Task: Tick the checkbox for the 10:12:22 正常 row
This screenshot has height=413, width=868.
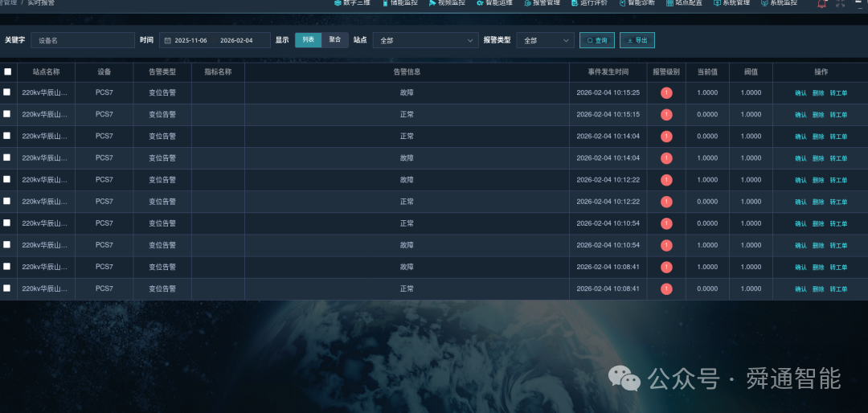Action: (6, 201)
